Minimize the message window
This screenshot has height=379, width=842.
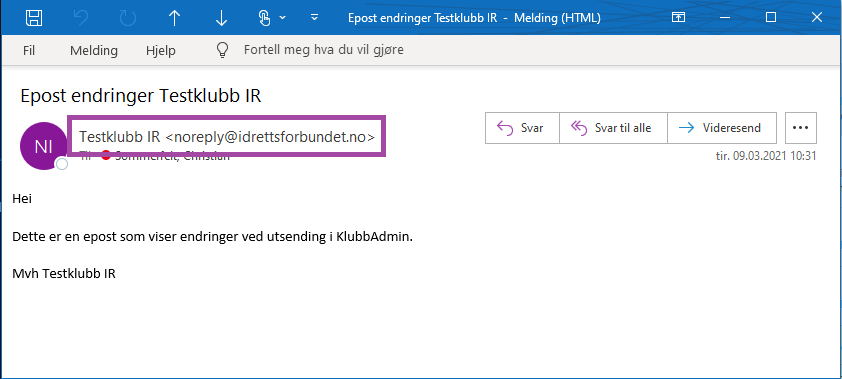point(724,18)
